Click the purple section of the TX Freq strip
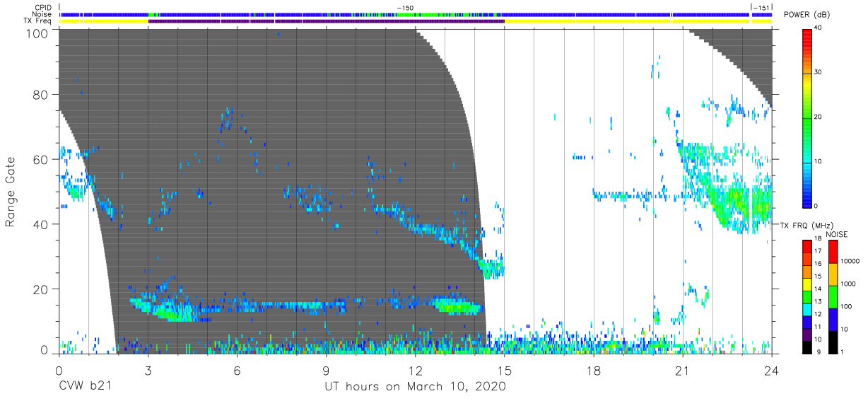The width and height of the screenshot is (868, 401). click(327, 21)
